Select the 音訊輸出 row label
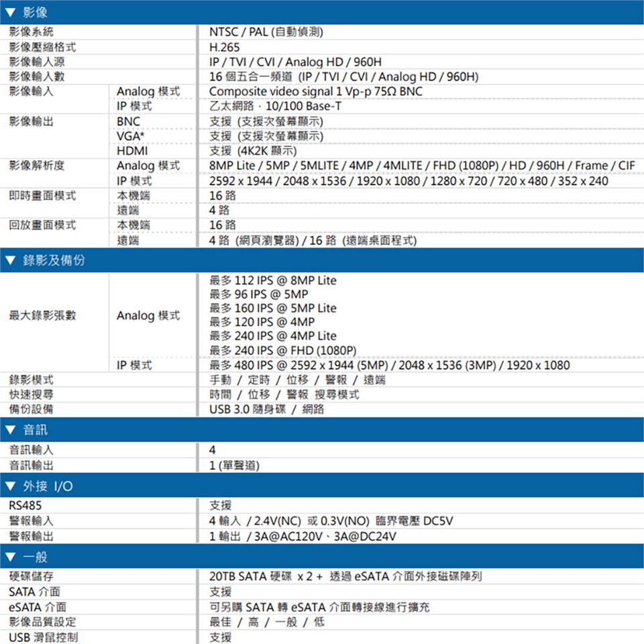This screenshot has width=644, height=644. pyautogui.click(x=32, y=466)
